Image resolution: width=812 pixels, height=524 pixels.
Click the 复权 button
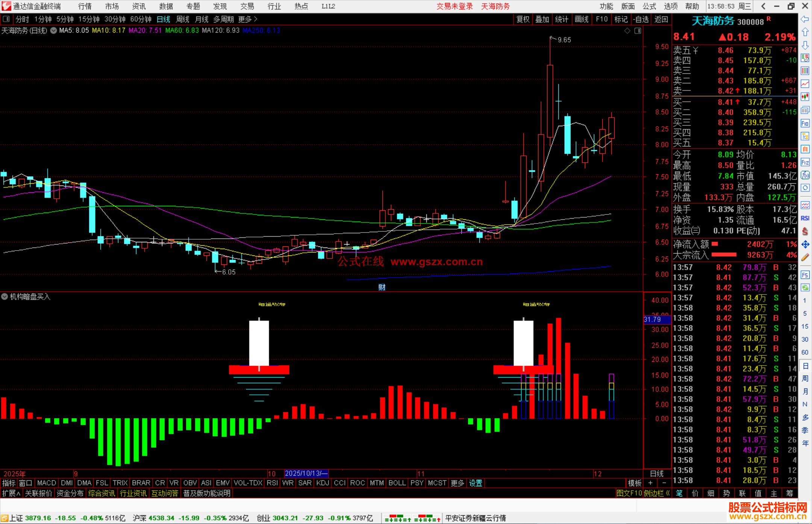[523, 19]
